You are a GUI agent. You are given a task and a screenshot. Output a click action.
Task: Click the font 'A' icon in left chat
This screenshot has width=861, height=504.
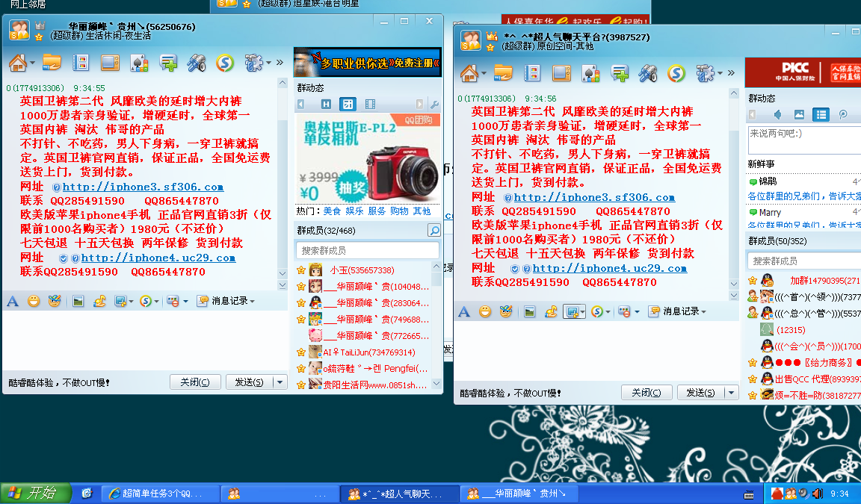coord(12,301)
